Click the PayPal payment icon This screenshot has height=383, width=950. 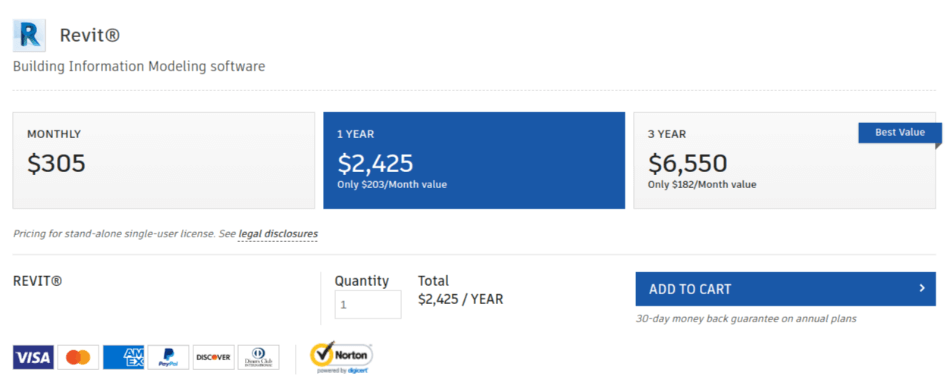[x=168, y=358]
